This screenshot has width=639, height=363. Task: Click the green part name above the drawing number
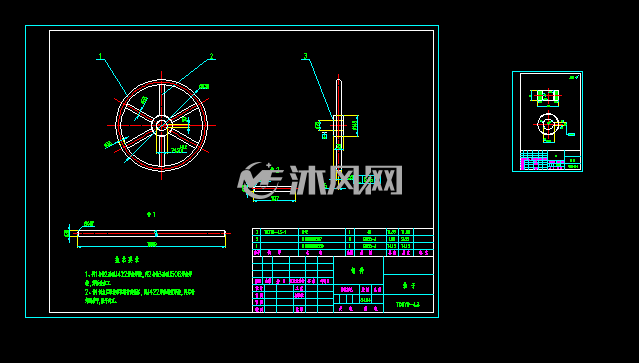coord(408,286)
